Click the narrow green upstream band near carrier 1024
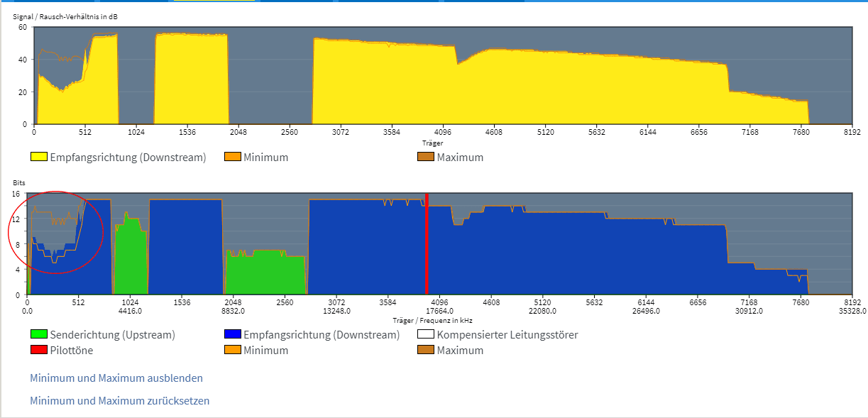The image size is (868, 418). [x=129, y=255]
